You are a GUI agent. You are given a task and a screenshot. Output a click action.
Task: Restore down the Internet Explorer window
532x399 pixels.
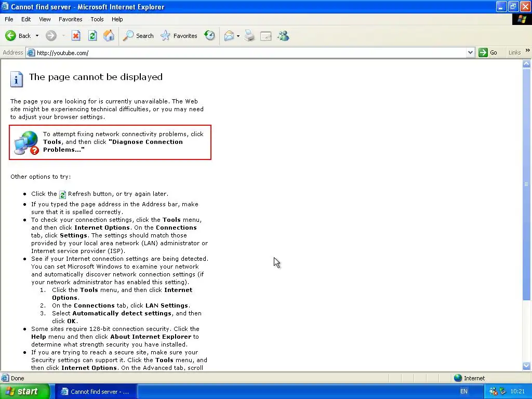513,6
